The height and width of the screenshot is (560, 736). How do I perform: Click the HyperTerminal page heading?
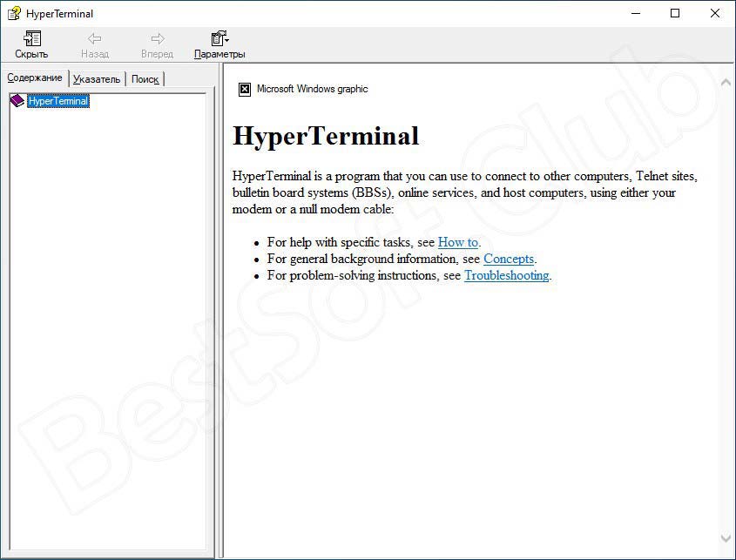pos(326,136)
